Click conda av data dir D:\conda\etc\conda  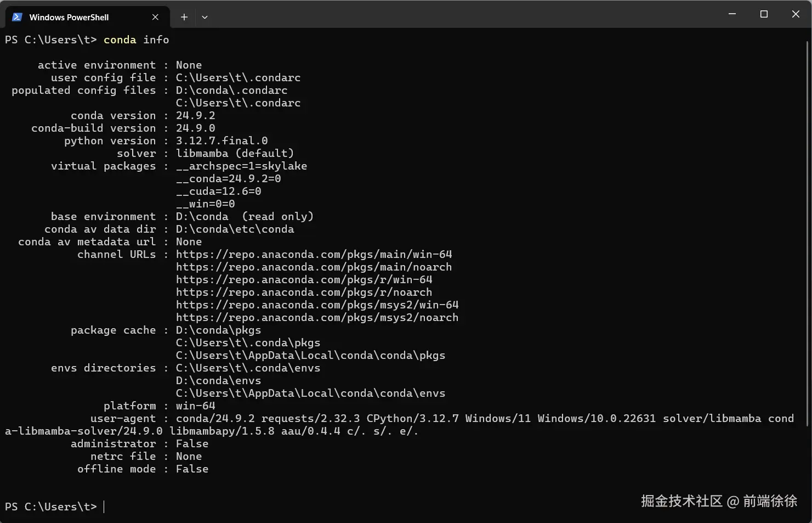click(235, 229)
